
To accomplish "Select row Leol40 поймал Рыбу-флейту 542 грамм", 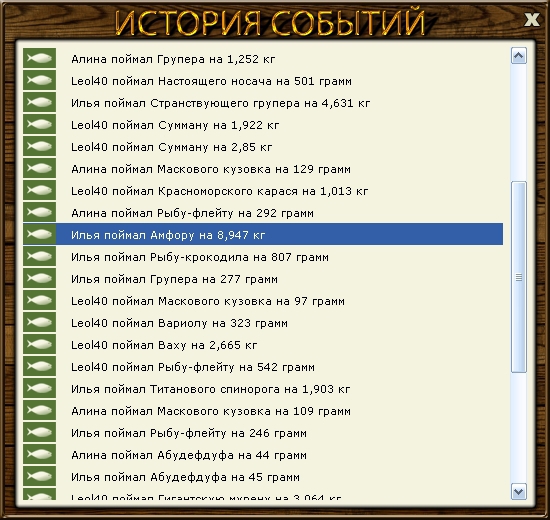I will point(263,366).
